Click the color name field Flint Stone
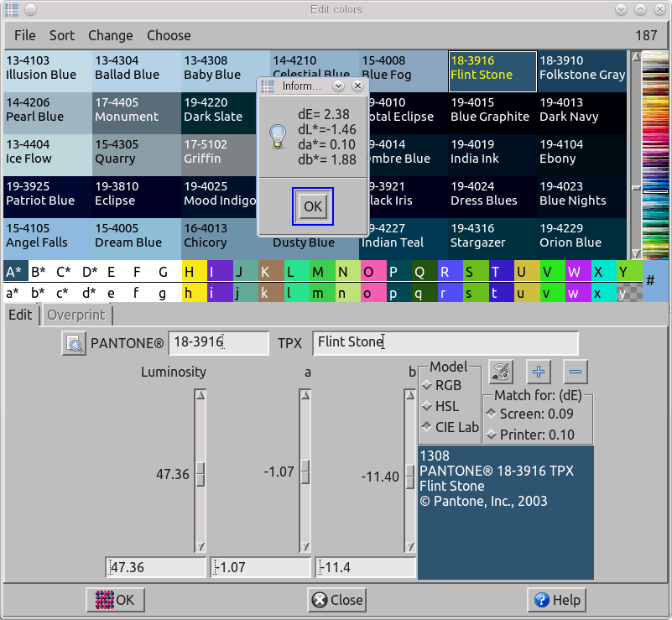Screen dimensions: 672x620 click(445, 343)
